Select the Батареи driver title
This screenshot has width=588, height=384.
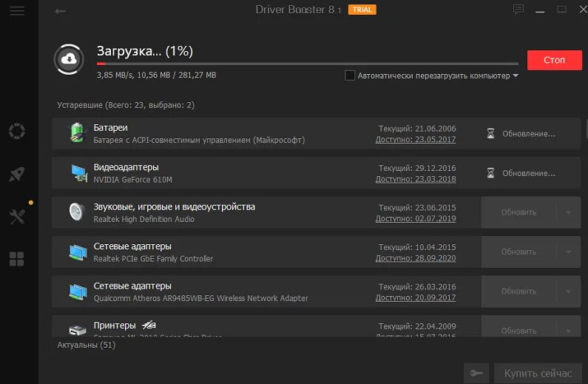[111, 128]
